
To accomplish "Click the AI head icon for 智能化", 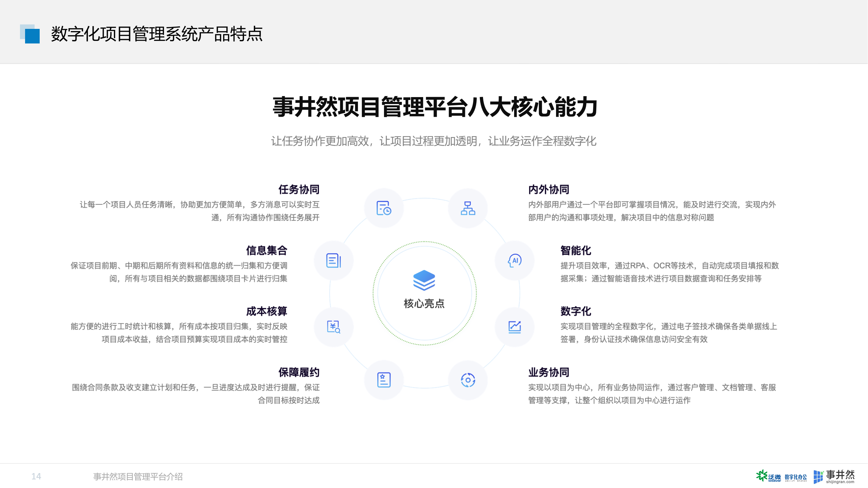I will 514,260.
